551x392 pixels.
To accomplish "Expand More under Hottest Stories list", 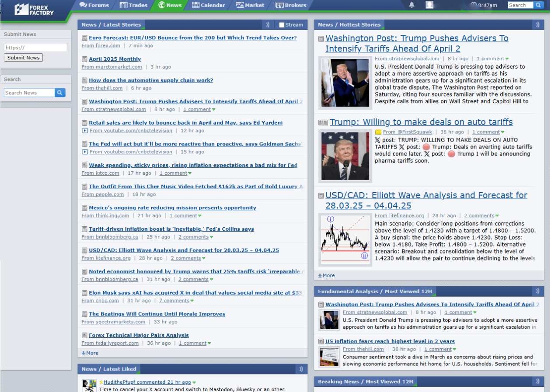I will [x=327, y=275].
